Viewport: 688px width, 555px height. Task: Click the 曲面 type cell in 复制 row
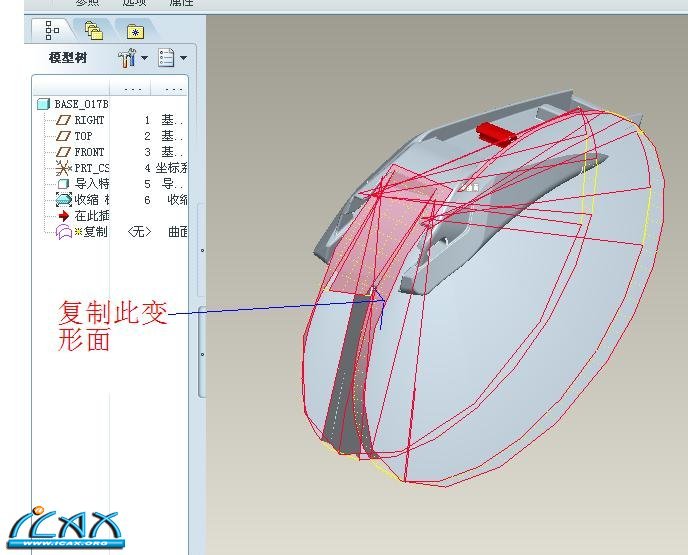click(x=177, y=232)
